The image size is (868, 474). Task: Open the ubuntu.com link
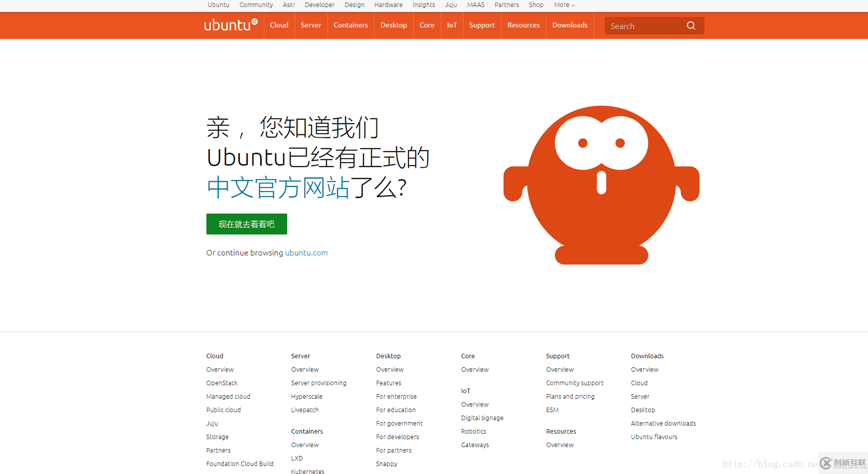coord(306,252)
